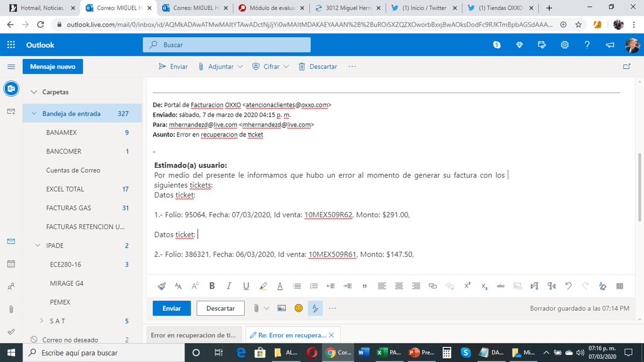Expand the Cifrar dropdown arrow

[286, 67]
